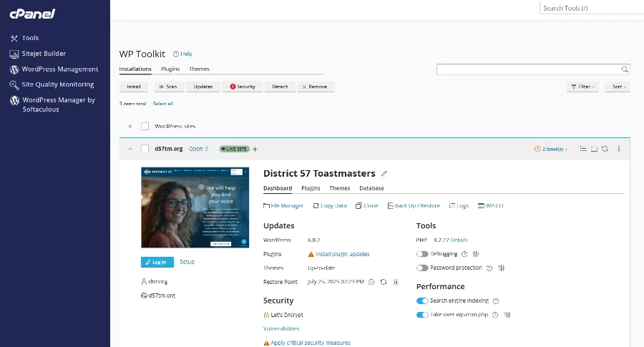Open the kebab menu on d57tm.org row

[x=619, y=149]
